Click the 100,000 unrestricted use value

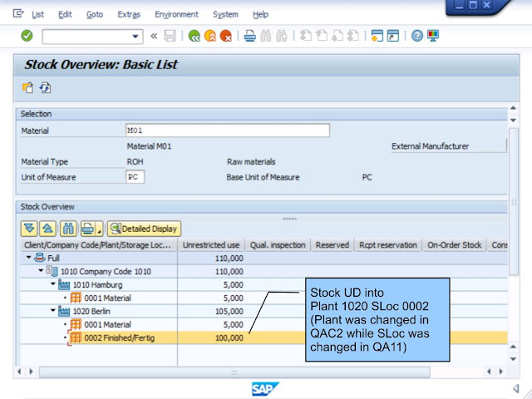[229, 338]
